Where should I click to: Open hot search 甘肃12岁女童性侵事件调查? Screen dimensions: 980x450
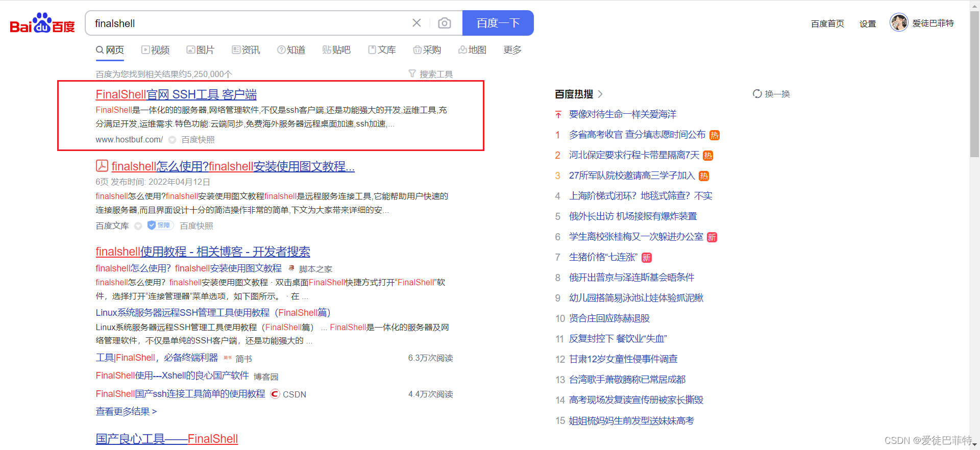click(623, 359)
